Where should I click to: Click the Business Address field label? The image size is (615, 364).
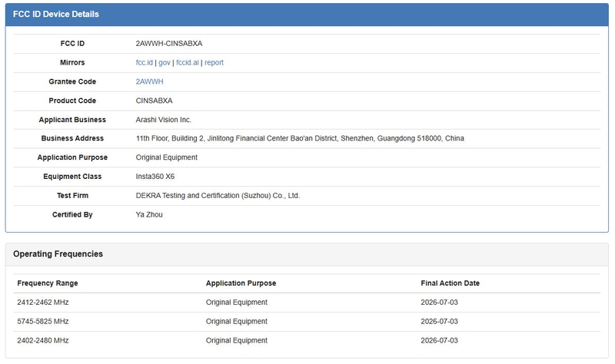coord(72,138)
